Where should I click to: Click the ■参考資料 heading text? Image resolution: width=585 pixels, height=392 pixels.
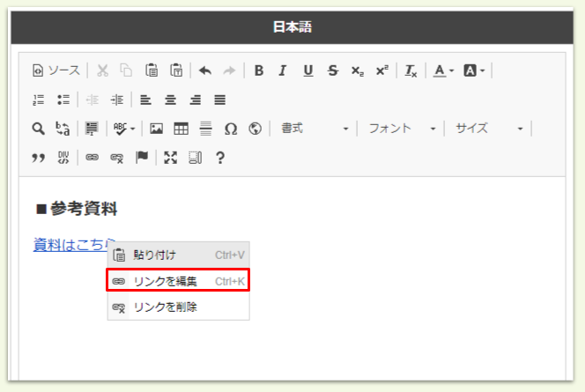(x=77, y=208)
